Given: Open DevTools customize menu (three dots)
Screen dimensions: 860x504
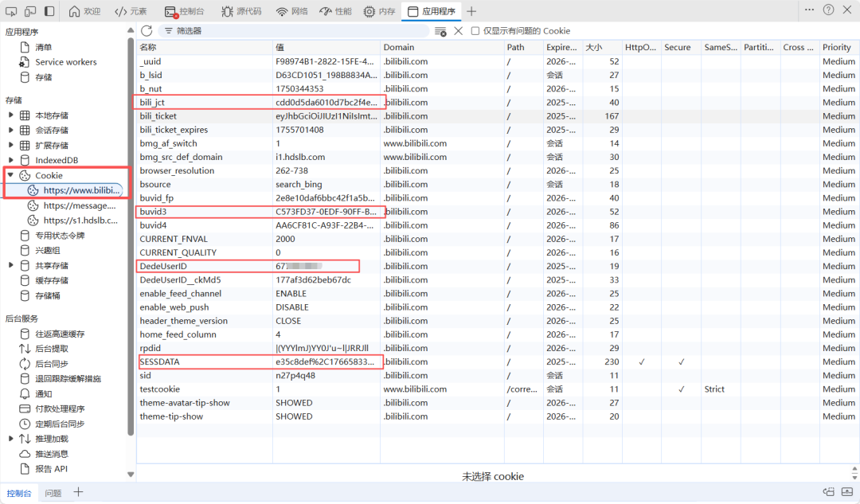Looking at the screenshot, I should [810, 10].
